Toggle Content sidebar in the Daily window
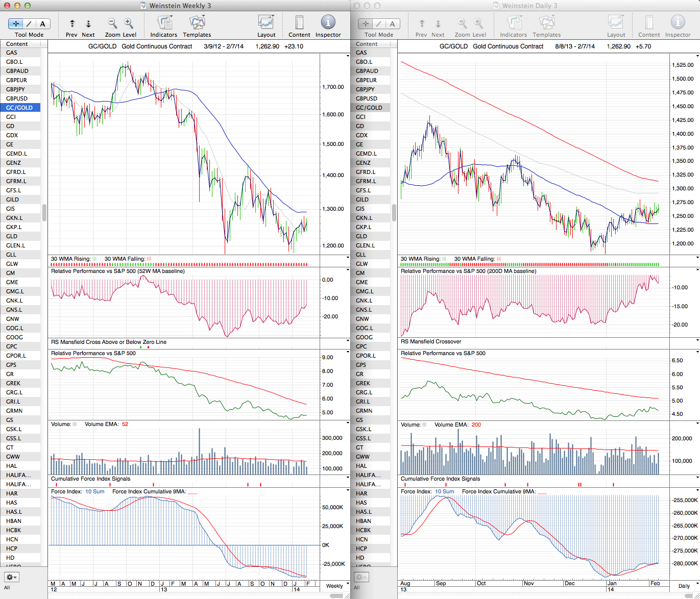 click(648, 23)
